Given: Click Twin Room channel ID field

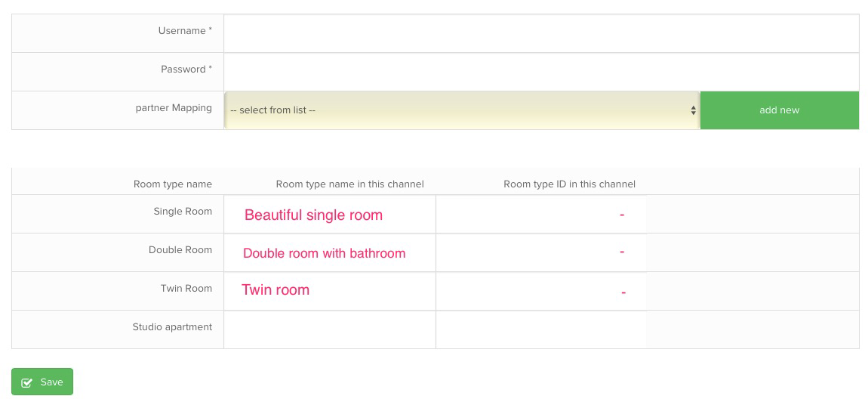Looking at the screenshot, I should point(541,291).
